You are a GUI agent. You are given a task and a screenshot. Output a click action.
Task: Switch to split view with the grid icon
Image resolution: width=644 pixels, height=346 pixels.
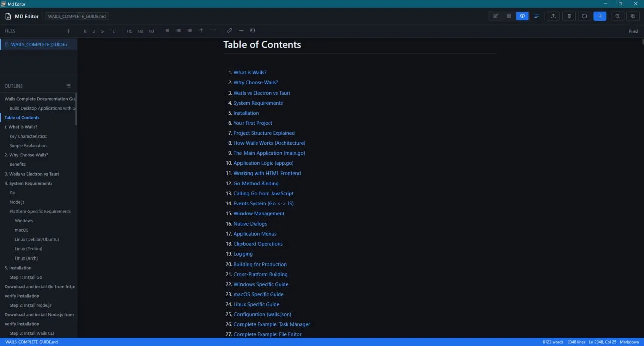point(509,16)
